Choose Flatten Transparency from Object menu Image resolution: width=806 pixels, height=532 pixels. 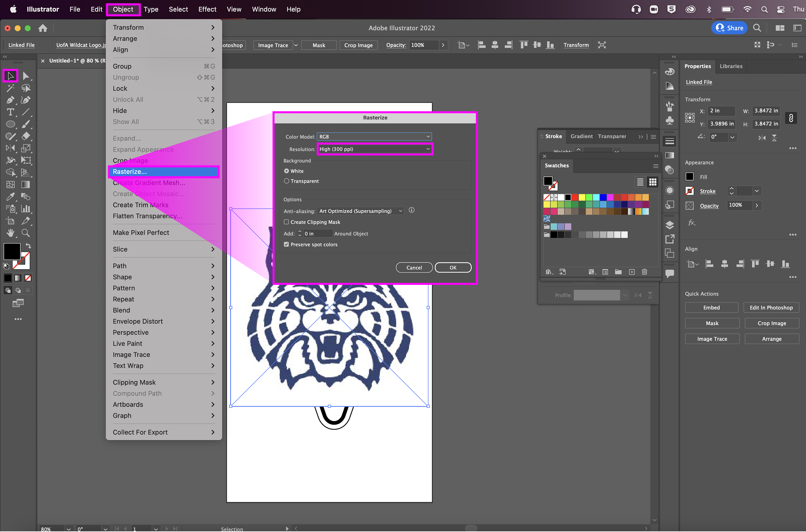[147, 216]
